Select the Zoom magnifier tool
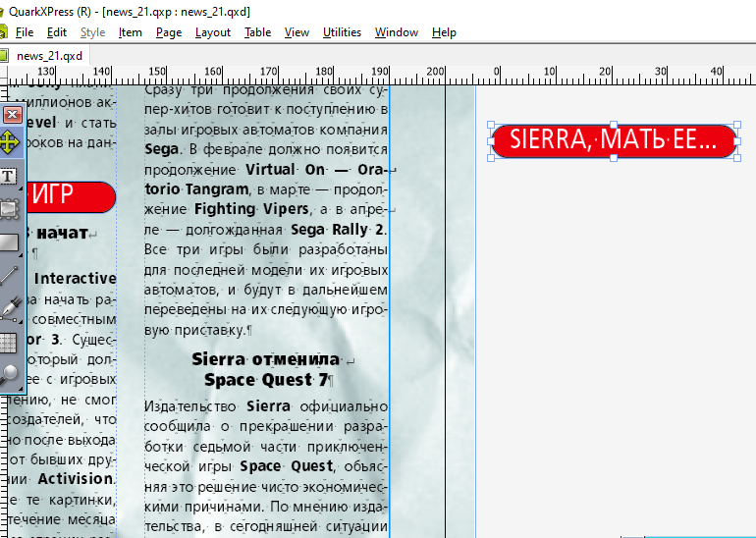The width and height of the screenshot is (756, 538). (10, 375)
